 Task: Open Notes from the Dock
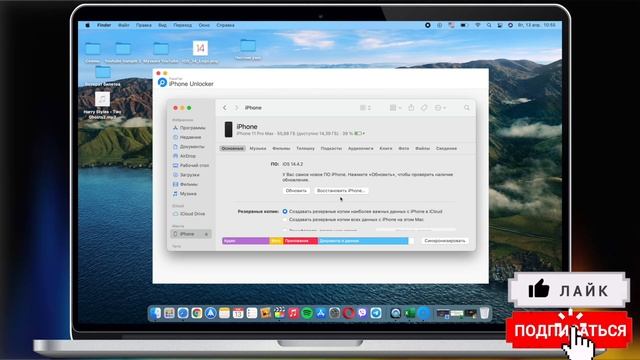click(224, 313)
